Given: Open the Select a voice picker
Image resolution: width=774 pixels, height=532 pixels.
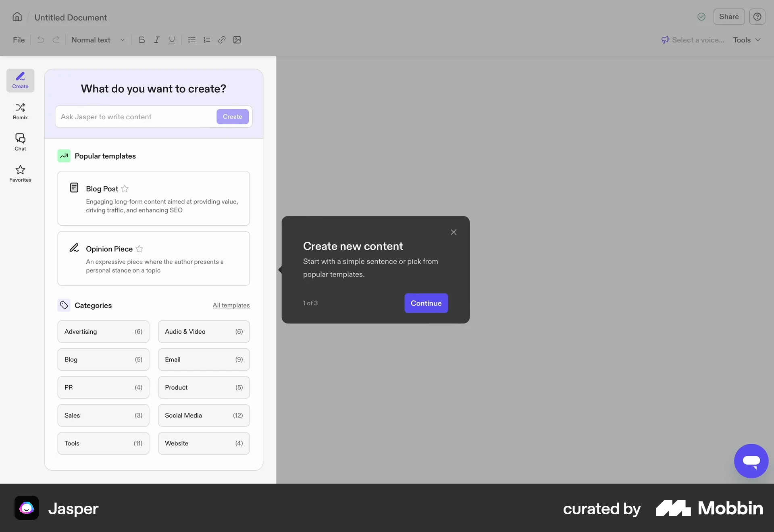Looking at the screenshot, I should tap(693, 40).
